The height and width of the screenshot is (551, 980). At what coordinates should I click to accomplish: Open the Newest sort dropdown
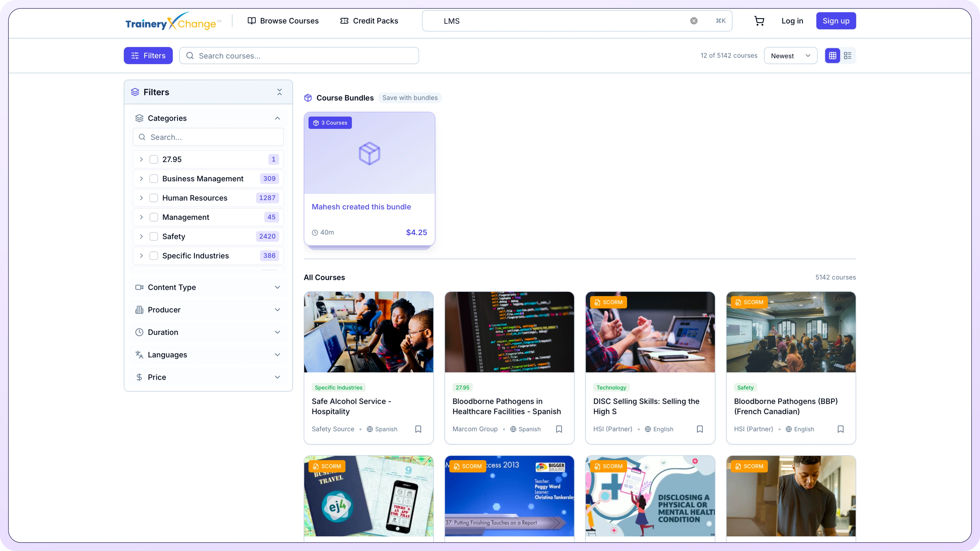click(791, 56)
